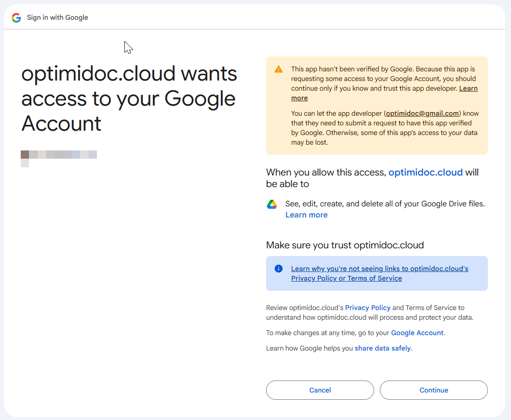Click the Drive files permission description text

pyautogui.click(x=385, y=203)
